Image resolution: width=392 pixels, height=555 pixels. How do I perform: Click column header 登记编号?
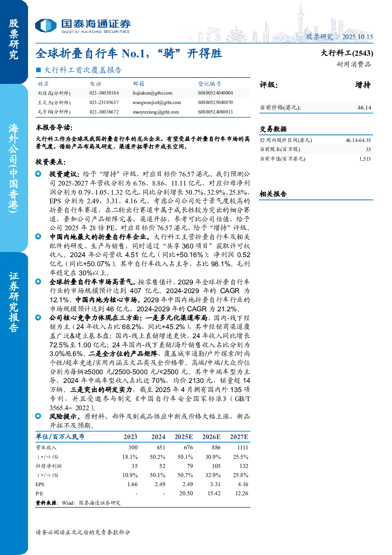point(210,84)
